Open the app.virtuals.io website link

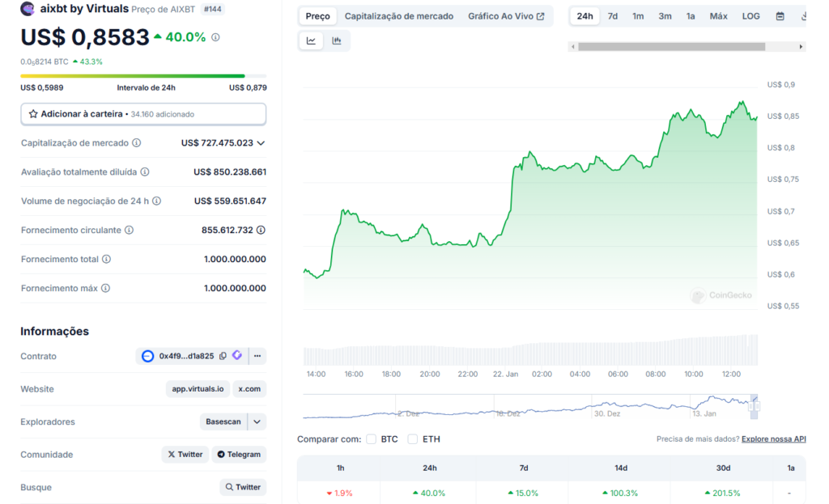[198, 389]
